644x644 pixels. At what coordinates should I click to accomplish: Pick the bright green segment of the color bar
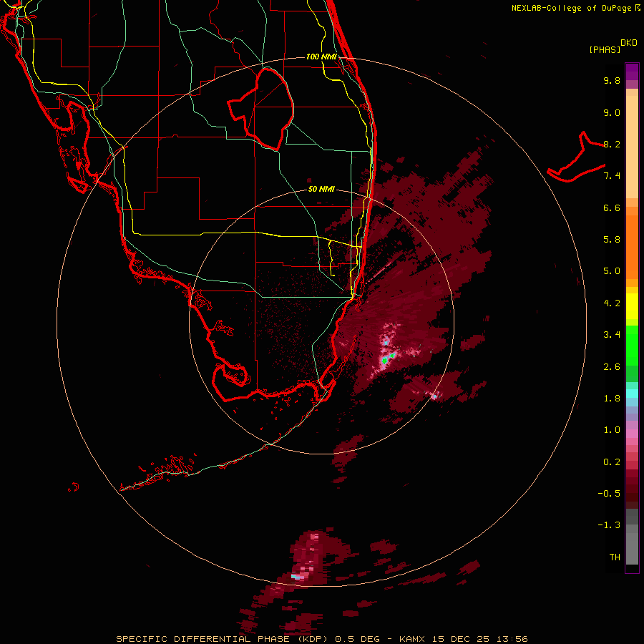click(x=632, y=345)
